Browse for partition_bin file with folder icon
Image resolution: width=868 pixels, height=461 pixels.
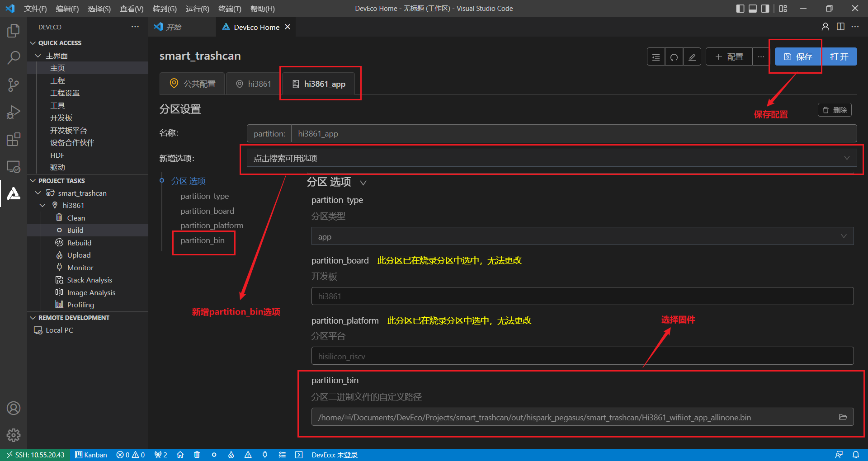click(x=843, y=417)
